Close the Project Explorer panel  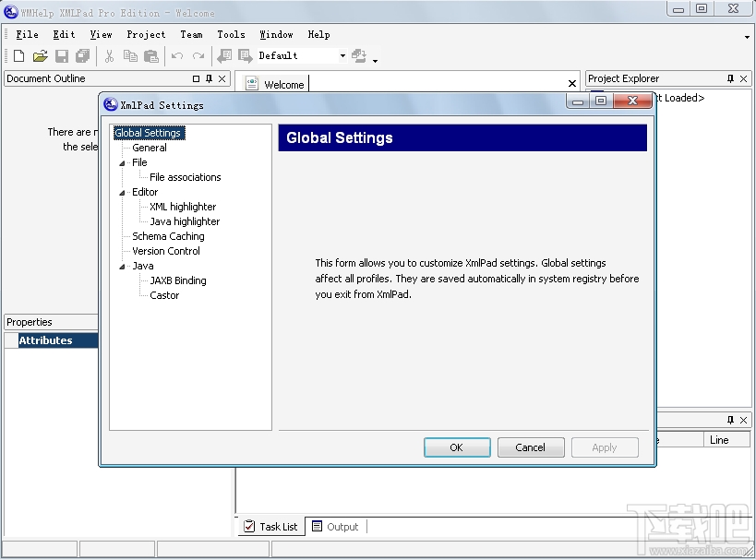point(743,78)
